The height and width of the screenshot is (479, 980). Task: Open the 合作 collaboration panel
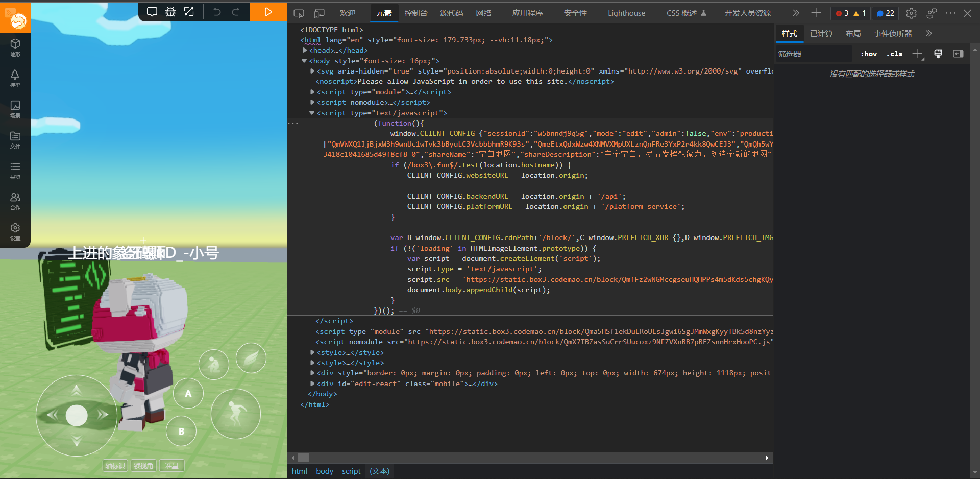pos(15,201)
